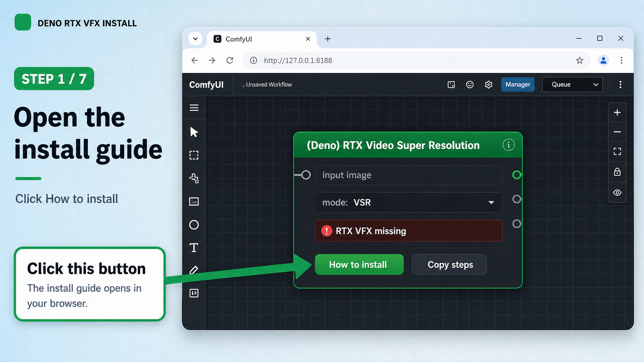Open the mode VSR dropdown
This screenshot has height=362, width=644.
(x=409, y=202)
